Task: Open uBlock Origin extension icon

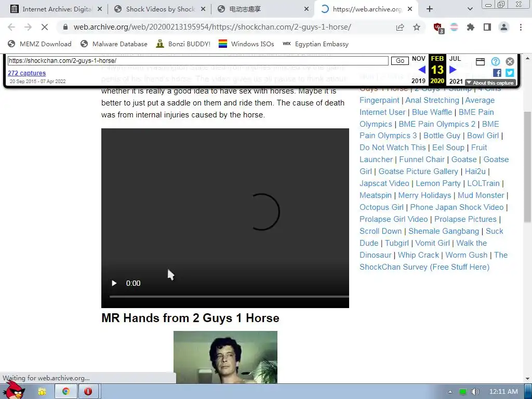Action: click(x=438, y=28)
